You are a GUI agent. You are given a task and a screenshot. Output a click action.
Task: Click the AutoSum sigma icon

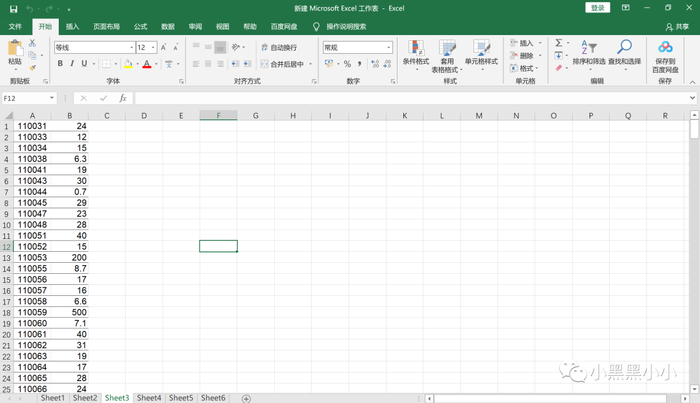[x=559, y=43]
